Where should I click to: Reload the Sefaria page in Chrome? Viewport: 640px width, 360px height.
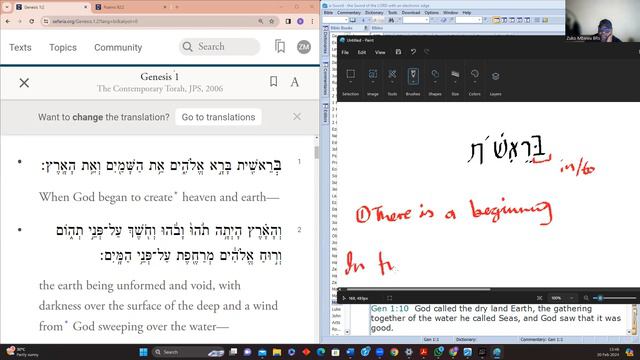point(31,21)
